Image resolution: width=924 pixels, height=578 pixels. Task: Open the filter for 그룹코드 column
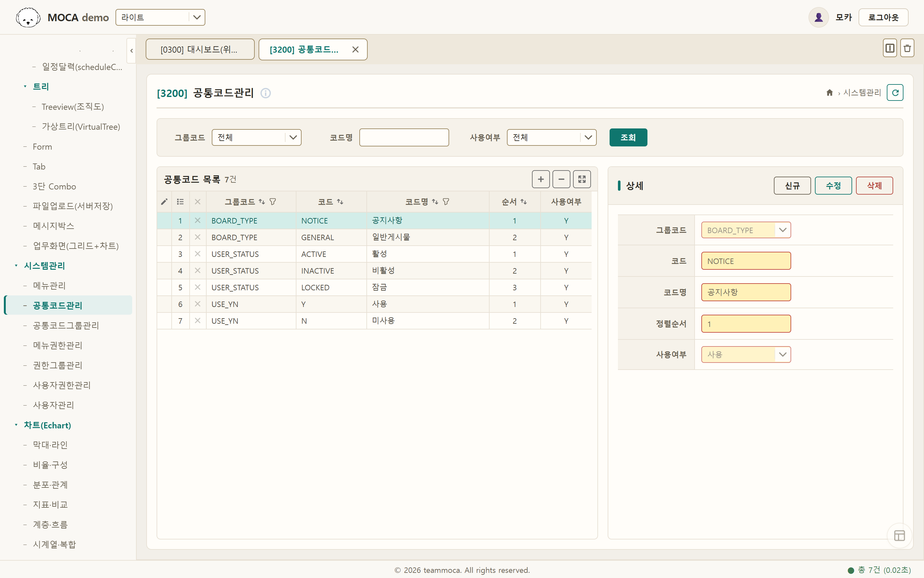(273, 201)
